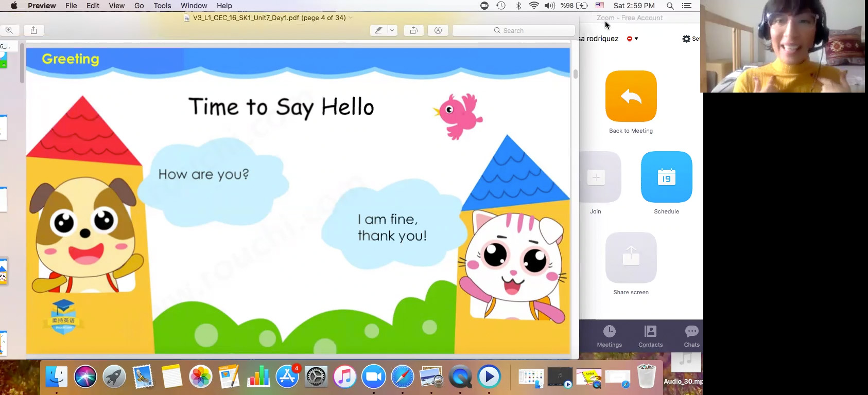Viewport: 868px width, 395px height.
Task: Expand the PDF title dropdown chevron
Action: tap(351, 17)
